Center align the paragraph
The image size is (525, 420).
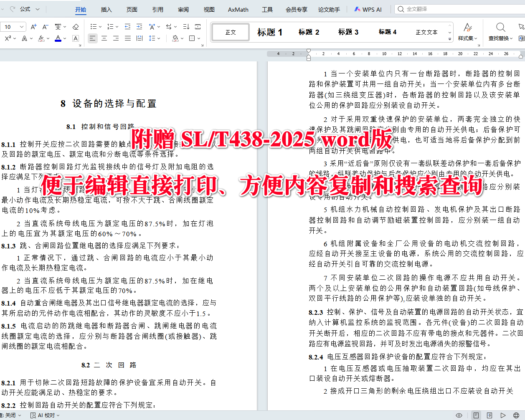pyautogui.click(x=104, y=38)
